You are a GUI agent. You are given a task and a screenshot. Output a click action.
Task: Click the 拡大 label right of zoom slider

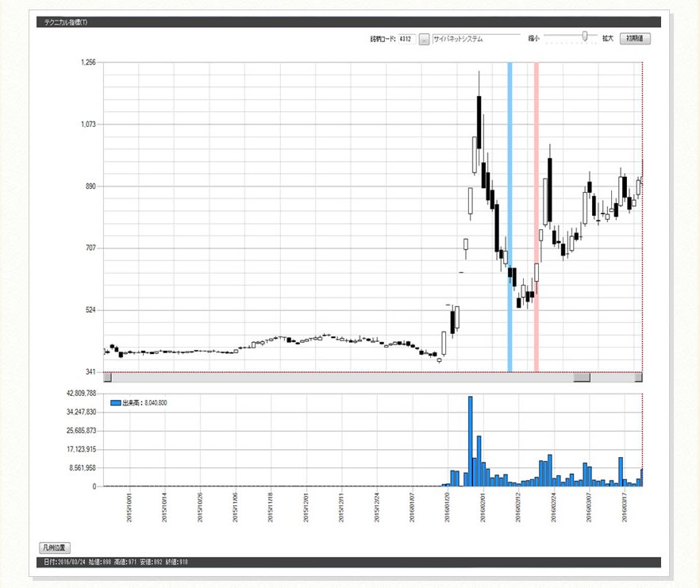pos(607,38)
